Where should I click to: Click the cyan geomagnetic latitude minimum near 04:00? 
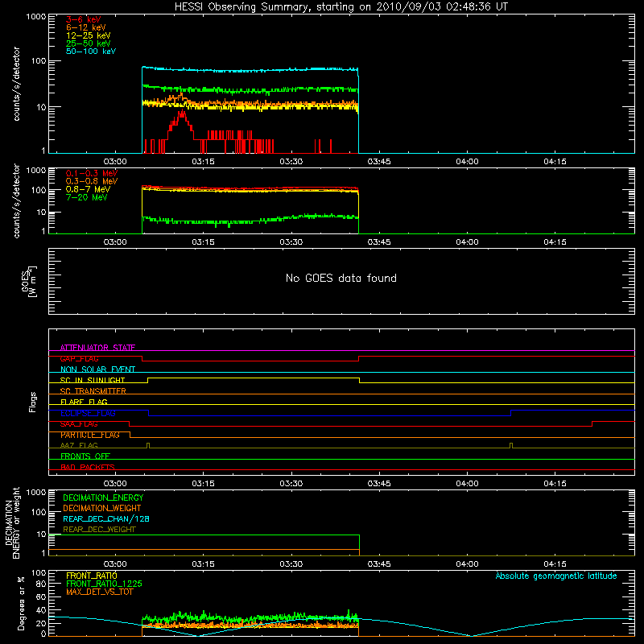pos(472,635)
